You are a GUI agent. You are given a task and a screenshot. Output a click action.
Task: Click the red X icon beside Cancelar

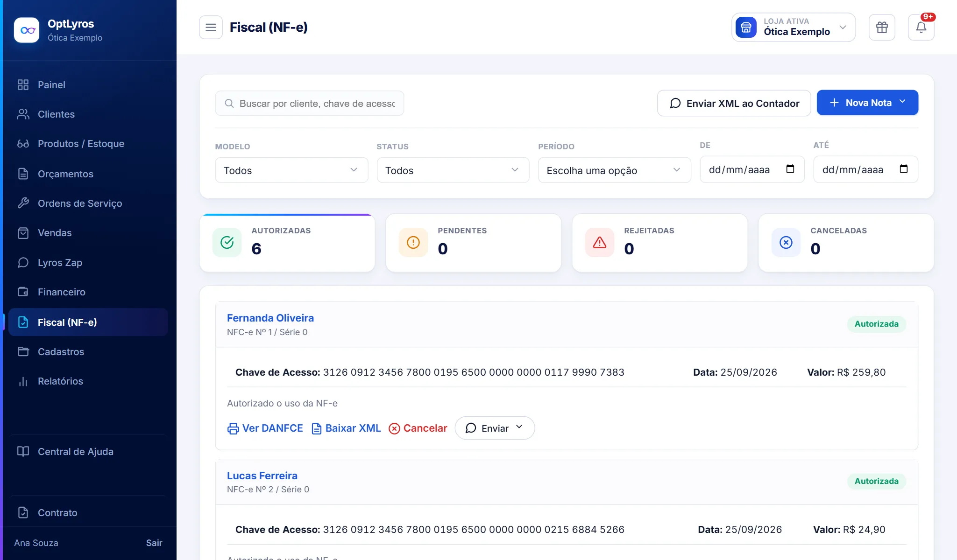point(394,428)
